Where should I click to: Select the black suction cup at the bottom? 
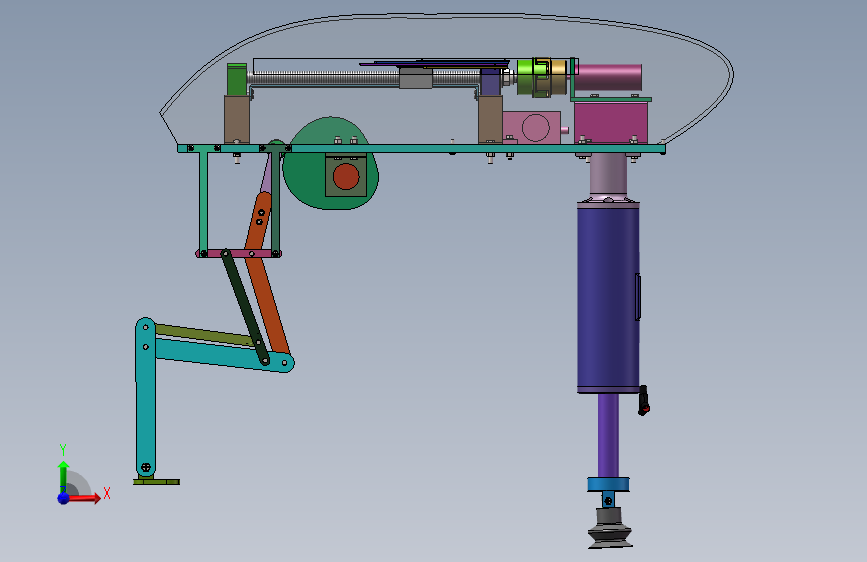tap(610, 530)
